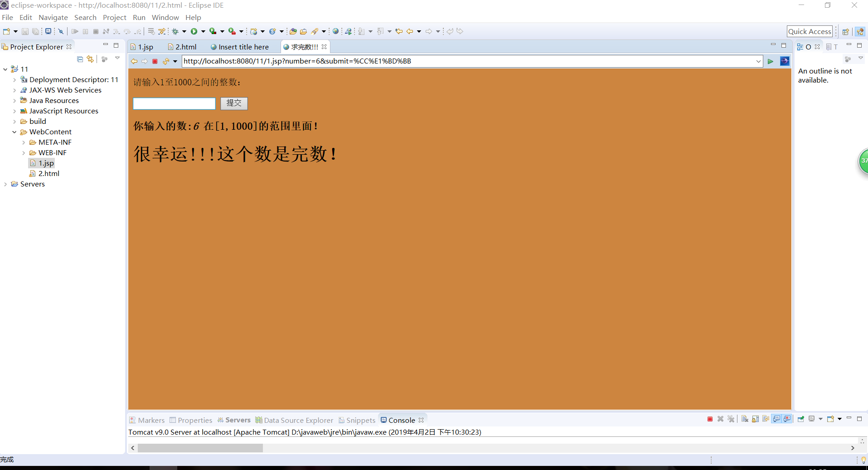Enable Scroll Lock in the Console
868x470 pixels.
pyautogui.click(x=756, y=419)
